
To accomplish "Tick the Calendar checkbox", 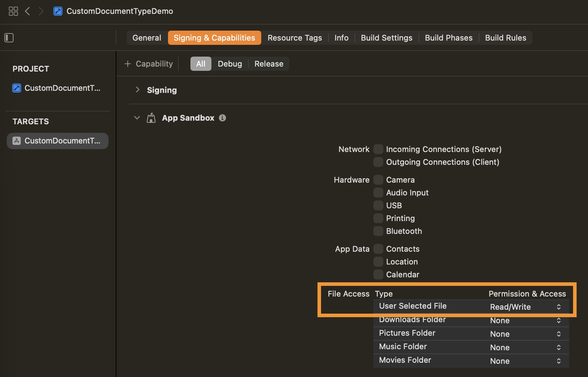I will pos(378,274).
